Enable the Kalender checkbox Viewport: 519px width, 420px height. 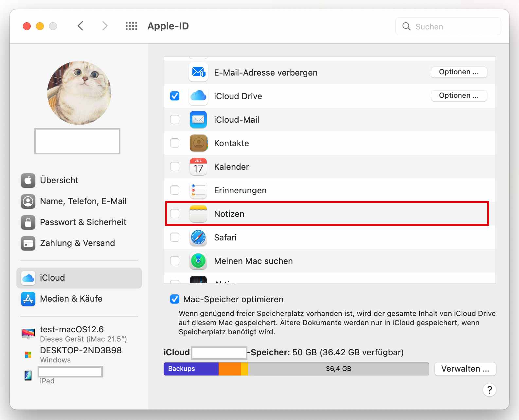[x=175, y=166]
